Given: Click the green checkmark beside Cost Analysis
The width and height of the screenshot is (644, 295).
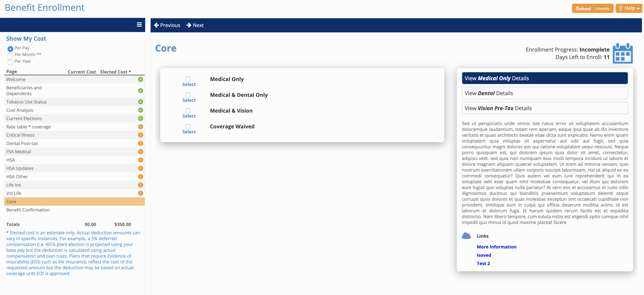Looking at the screenshot, I should (x=140, y=110).
